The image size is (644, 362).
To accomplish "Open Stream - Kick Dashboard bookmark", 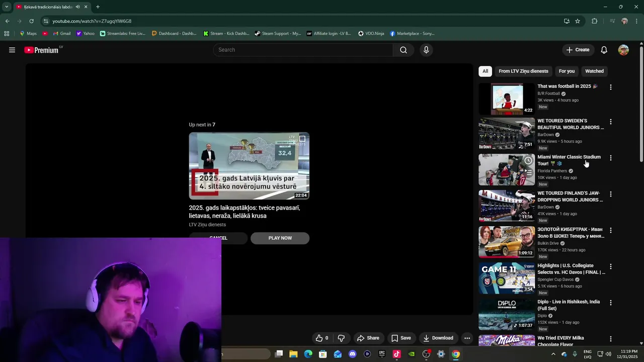I will 226,34.
